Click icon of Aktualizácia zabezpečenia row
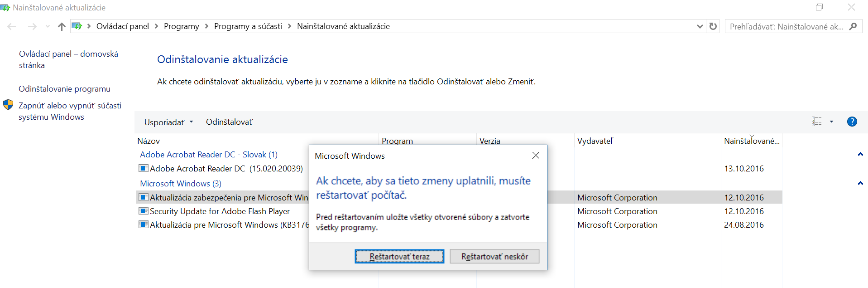This screenshot has height=288, width=868. pos(144,197)
